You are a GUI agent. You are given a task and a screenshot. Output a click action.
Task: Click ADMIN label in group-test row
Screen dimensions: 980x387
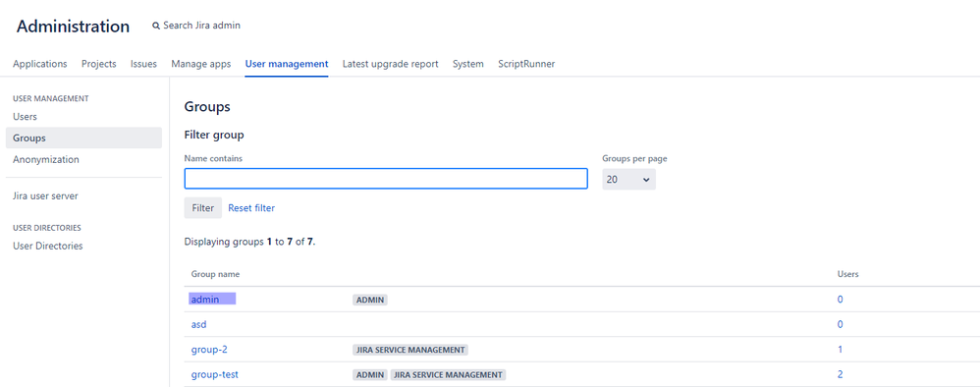370,375
